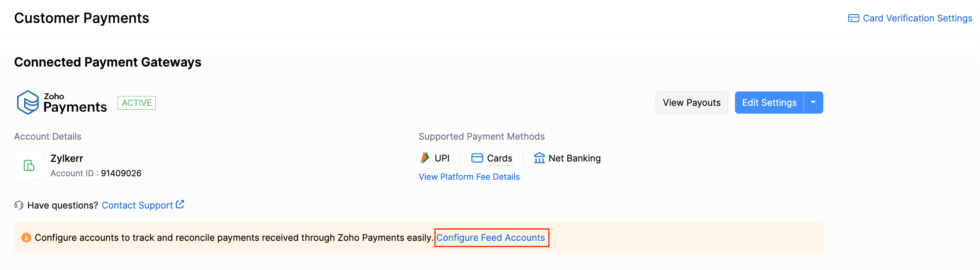Click the dotted-underlined Cards label

pyautogui.click(x=499, y=158)
